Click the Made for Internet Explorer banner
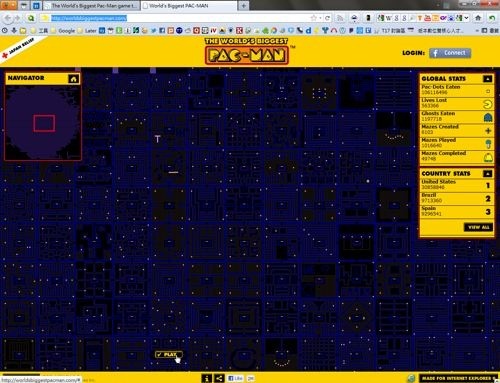 click(458, 378)
